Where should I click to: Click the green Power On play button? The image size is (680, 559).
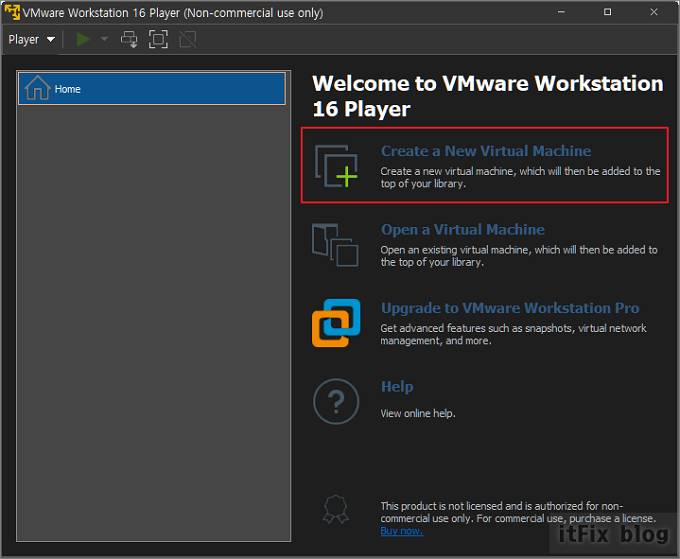(x=82, y=39)
